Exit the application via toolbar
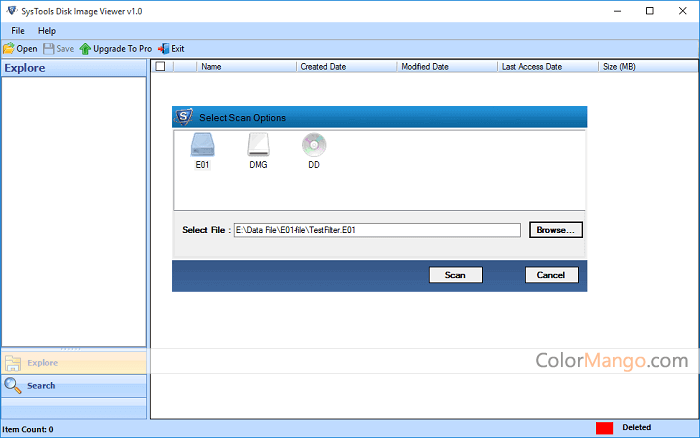This screenshot has width=700, height=438. tap(171, 49)
